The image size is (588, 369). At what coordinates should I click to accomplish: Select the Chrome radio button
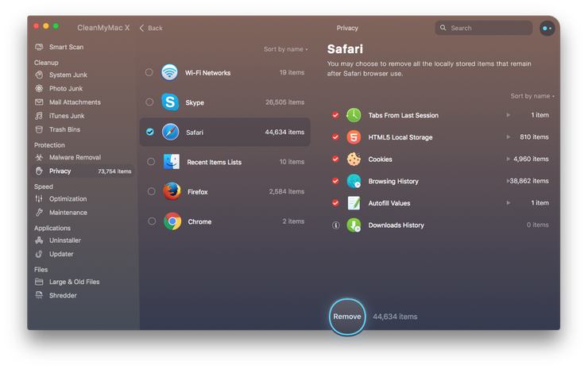[152, 221]
